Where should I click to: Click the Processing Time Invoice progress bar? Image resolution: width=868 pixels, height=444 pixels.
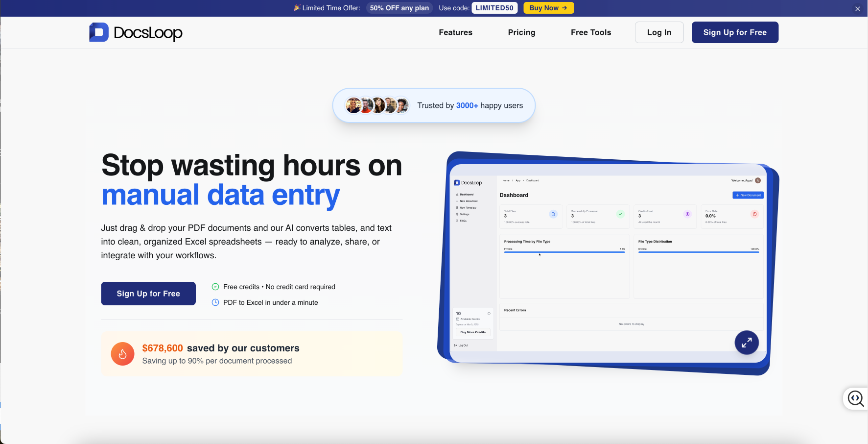pyautogui.click(x=564, y=252)
